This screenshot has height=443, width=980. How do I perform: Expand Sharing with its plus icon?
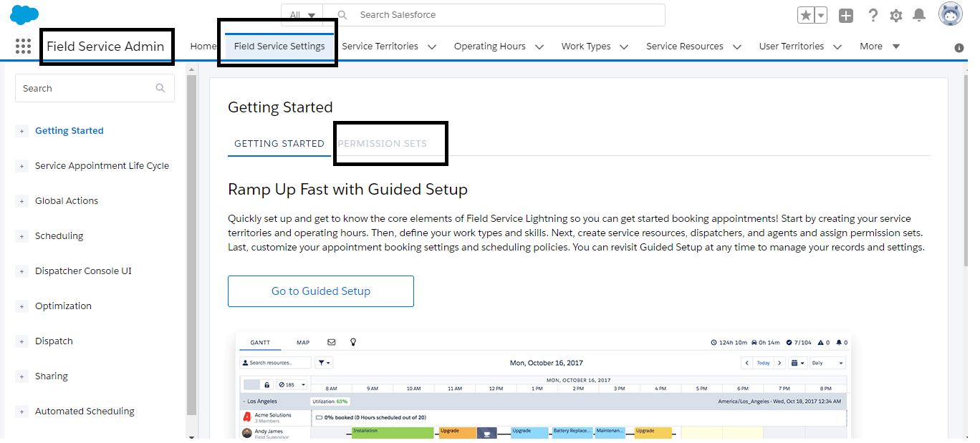pyautogui.click(x=22, y=376)
